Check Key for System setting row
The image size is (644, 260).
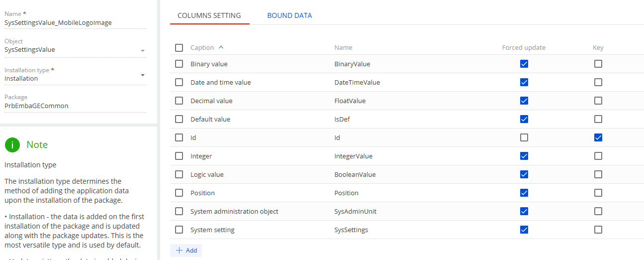click(x=598, y=230)
